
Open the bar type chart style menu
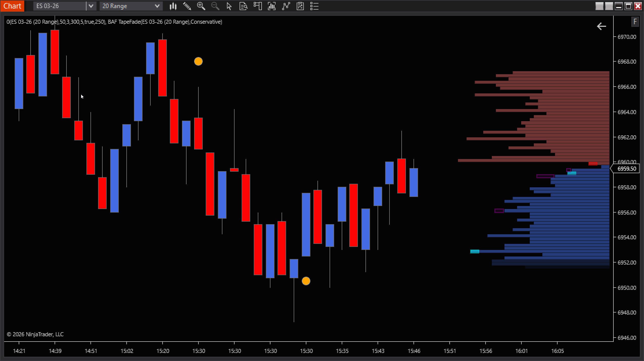point(173,6)
